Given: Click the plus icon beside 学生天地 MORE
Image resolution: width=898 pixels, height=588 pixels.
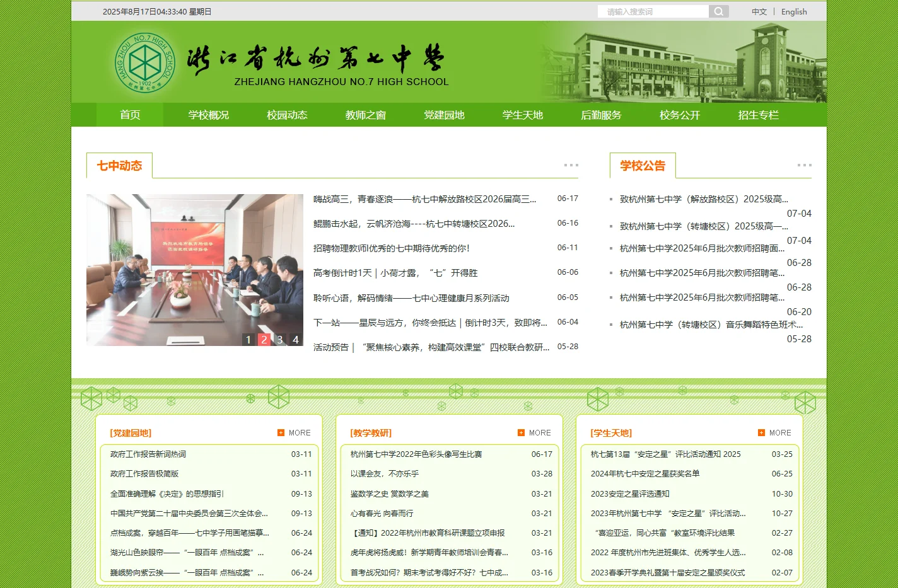Looking at the screenshot, I should 761,432.
